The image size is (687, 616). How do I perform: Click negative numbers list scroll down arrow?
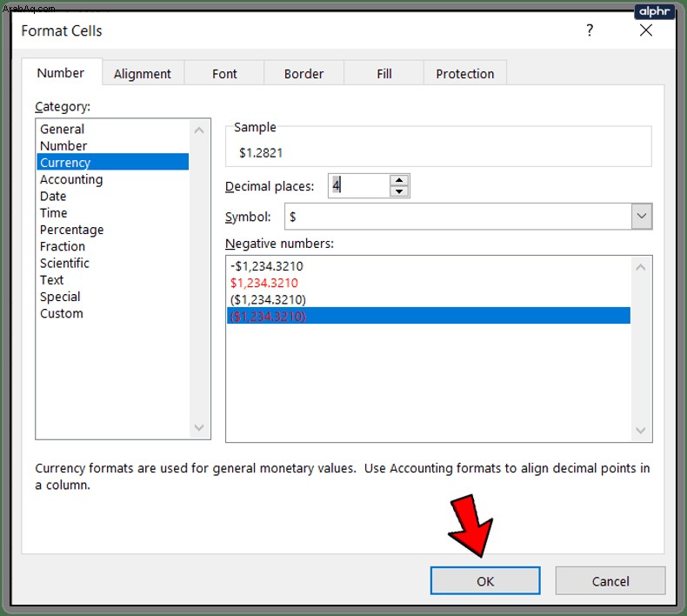pyautogui.click(x=641, y=431)
